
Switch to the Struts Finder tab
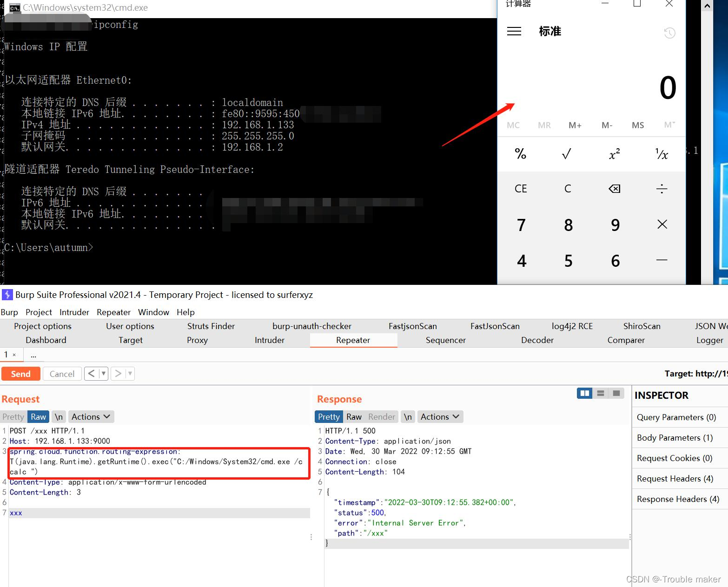click(x=211, y=326)
